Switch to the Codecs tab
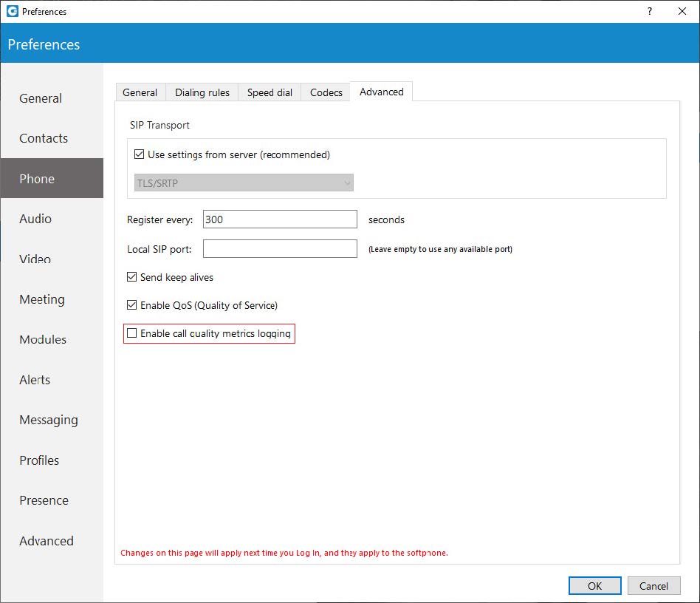The height and width of the screenshot is (603, 700). pyautogui.click(x=326, y=92)
